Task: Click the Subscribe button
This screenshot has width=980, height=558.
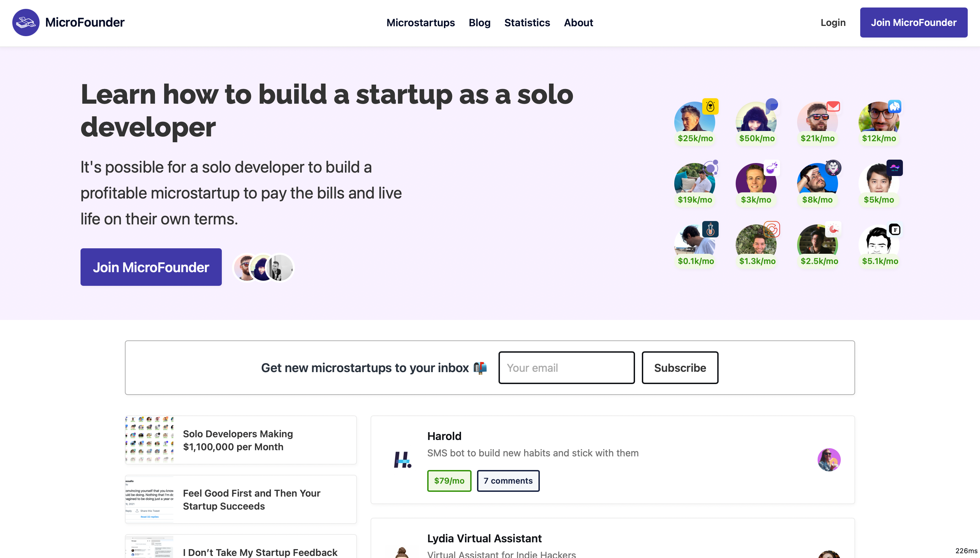Action: (x=680, y=368)
